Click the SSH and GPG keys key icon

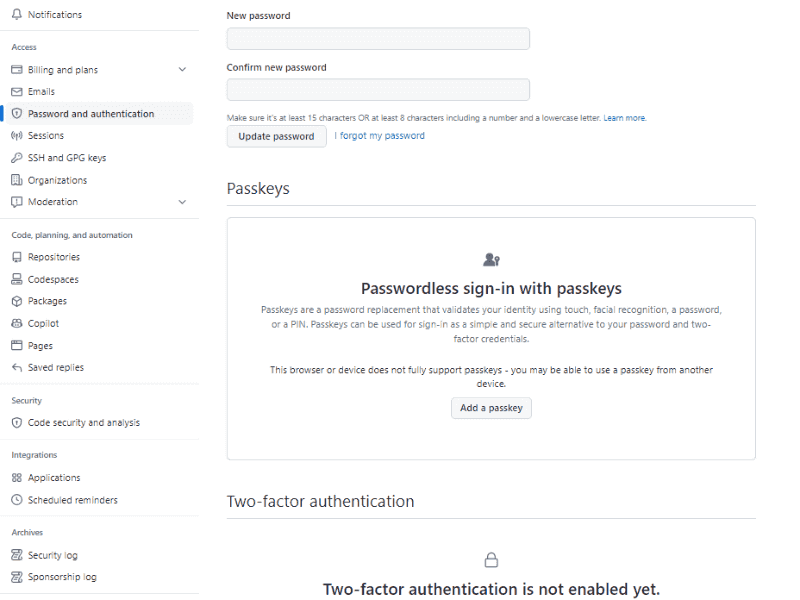point(17,158)
